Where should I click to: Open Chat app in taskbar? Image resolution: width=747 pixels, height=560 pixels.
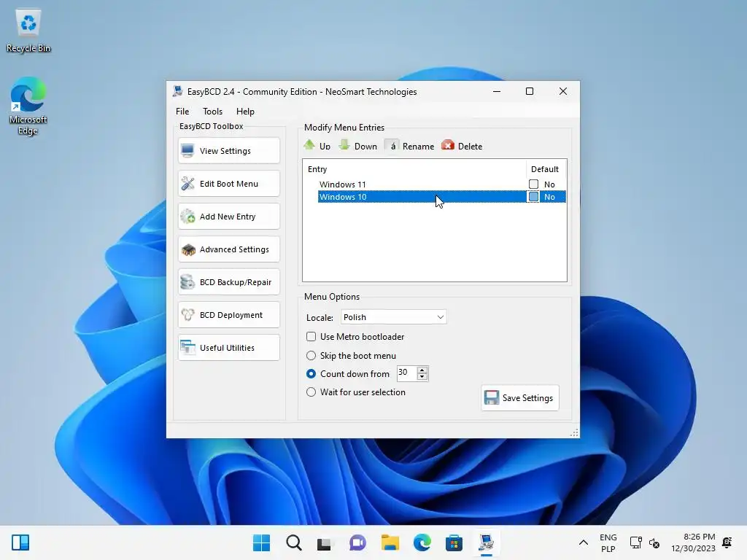pos(357,542)
